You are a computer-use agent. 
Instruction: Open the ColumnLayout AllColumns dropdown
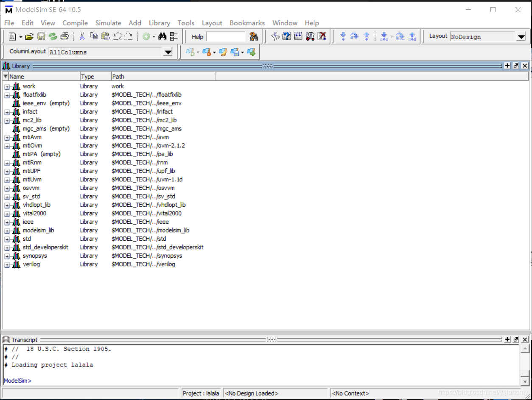pyautogui.click(x=168, y=52)
